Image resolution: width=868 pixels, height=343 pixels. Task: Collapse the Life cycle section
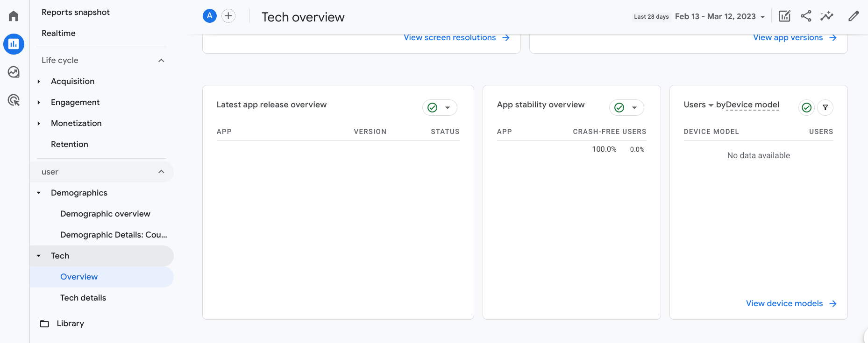coord(161,61)
